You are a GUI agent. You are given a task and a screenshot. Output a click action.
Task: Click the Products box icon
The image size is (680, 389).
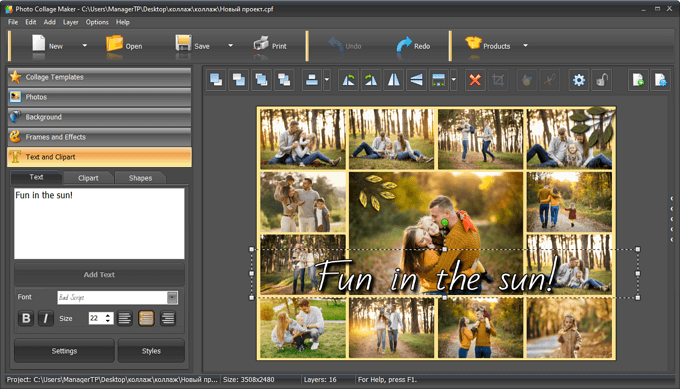point(473,43)
